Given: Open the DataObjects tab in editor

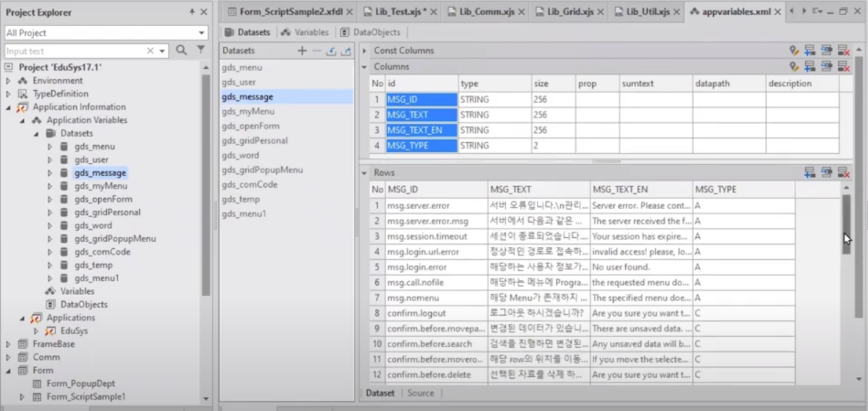Looking at the screenshot, I should coord(370,32).
